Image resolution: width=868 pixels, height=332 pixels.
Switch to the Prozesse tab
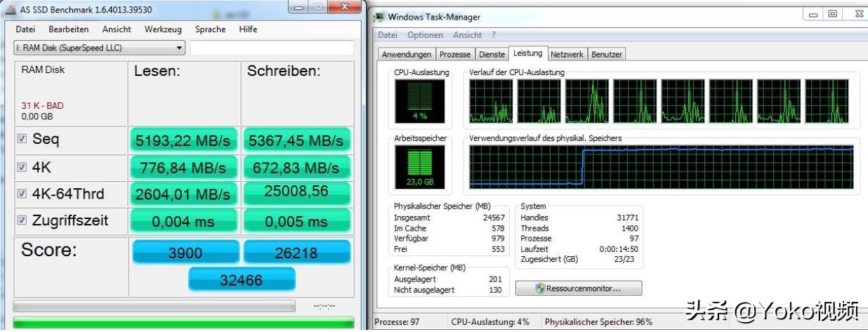coord(455,54)
